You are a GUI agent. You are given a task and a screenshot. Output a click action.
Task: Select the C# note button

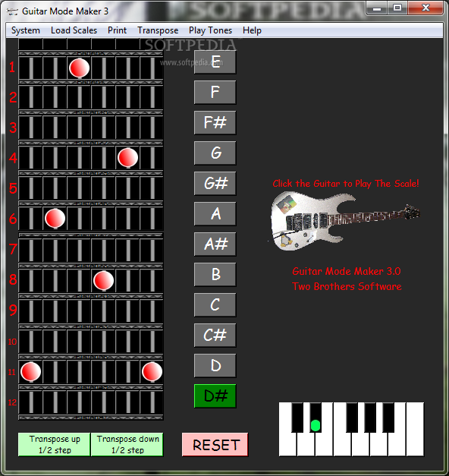[215, 335]
